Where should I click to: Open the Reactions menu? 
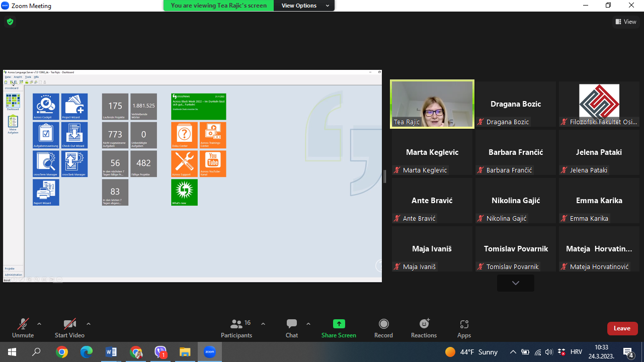[424, 328]
